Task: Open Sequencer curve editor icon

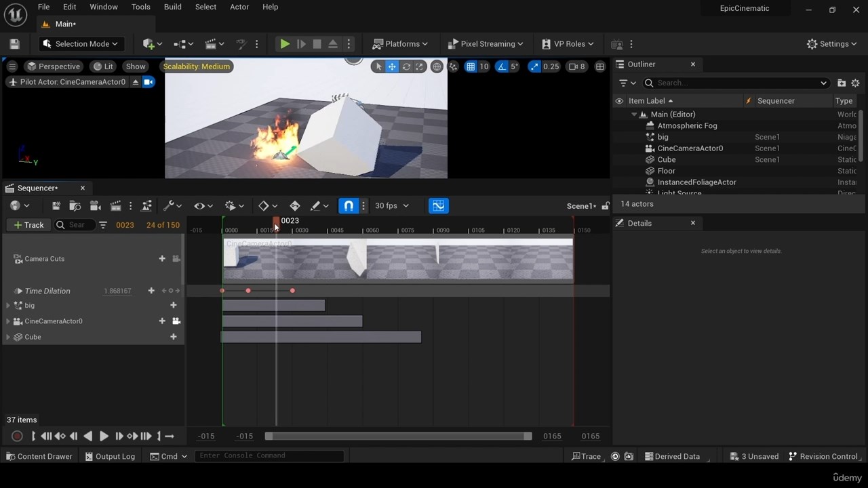Action: [x=438, y=206]
